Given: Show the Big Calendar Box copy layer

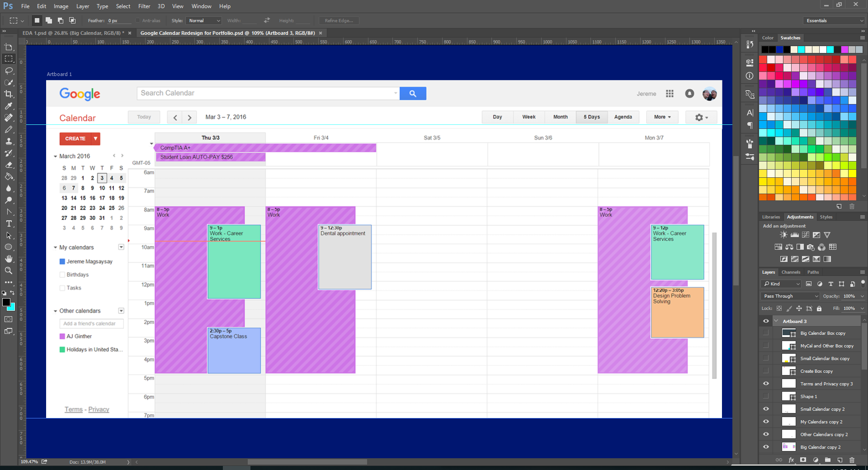Looking at the screenshot, I should click(x=766, y=333).
